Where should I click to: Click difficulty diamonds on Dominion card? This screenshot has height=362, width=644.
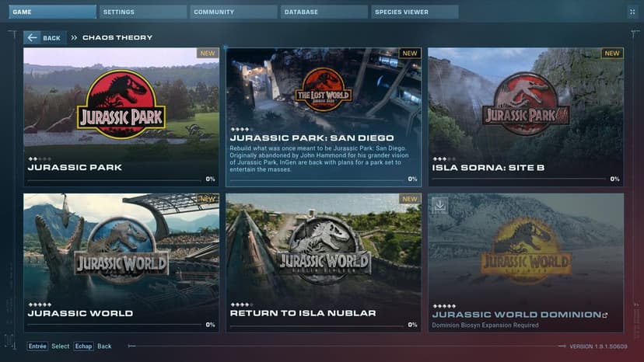tap(444, 306)
